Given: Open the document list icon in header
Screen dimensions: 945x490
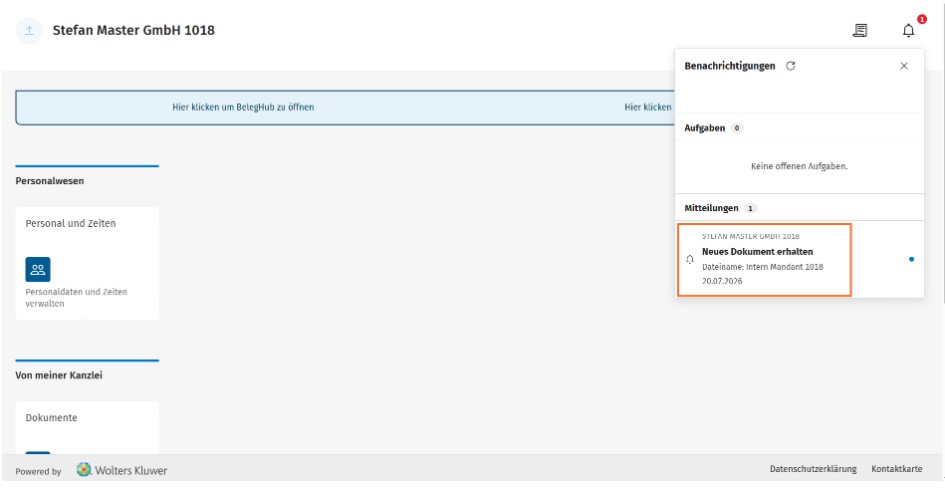Looking at the screenshot, I should tap(860, 30).
